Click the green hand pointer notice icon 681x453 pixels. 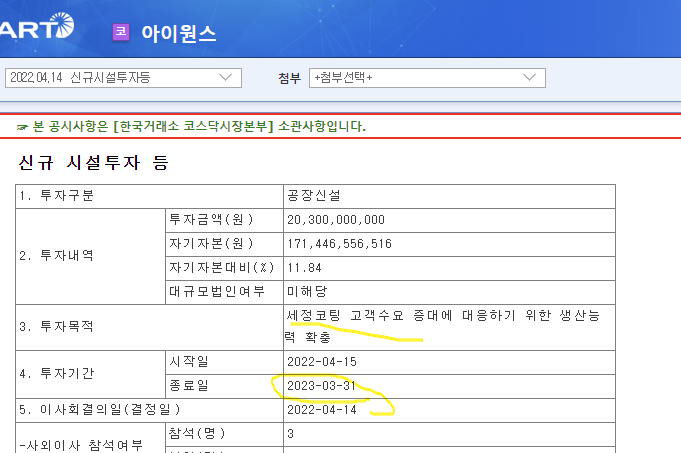[x=22, y=127]
